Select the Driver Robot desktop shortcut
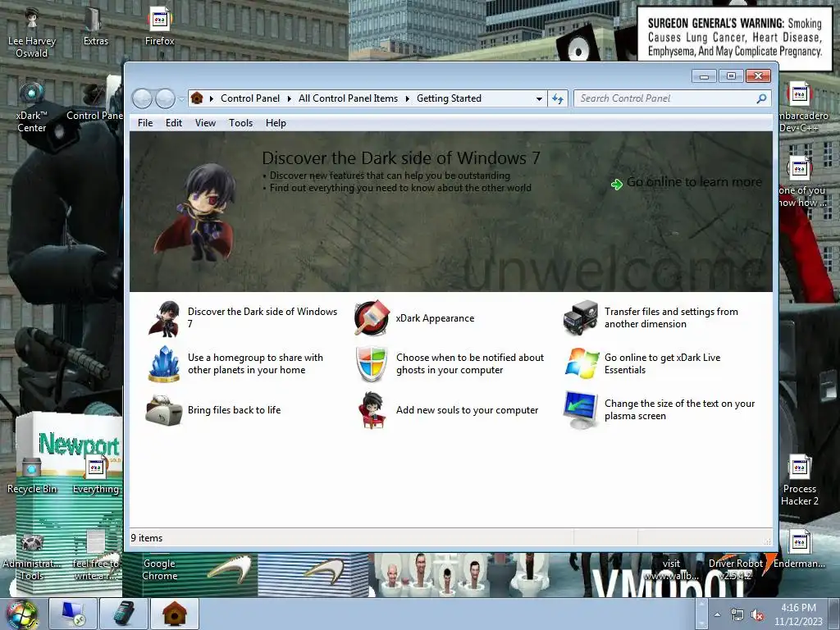840x630 pixels. coord(736,569)
